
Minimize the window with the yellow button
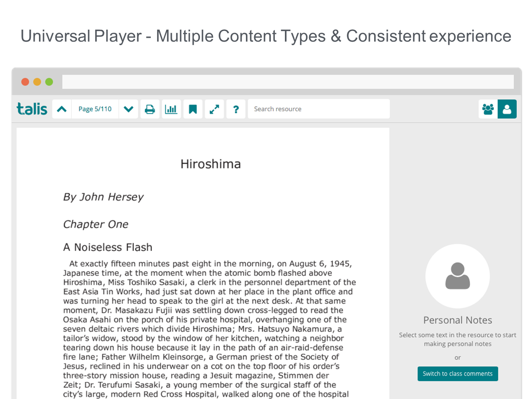[37, 82]
